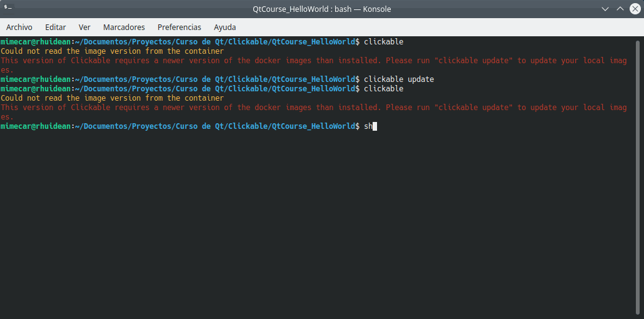Image resolution: width=644 pixels, height=319 pixels.
Task: Close the Konsole window
Action: coord(635,9)
